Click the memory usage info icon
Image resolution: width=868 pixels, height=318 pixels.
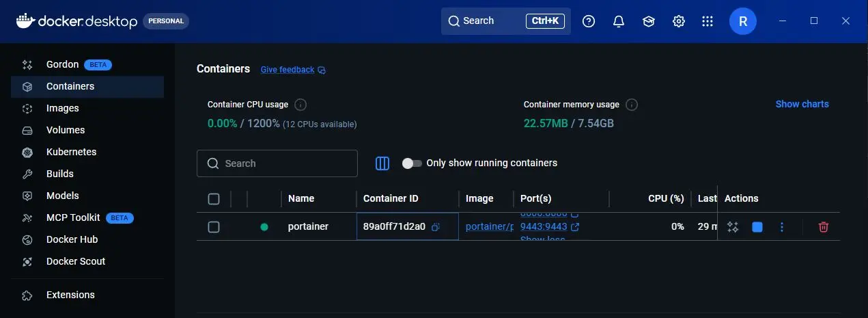point(632,105)
